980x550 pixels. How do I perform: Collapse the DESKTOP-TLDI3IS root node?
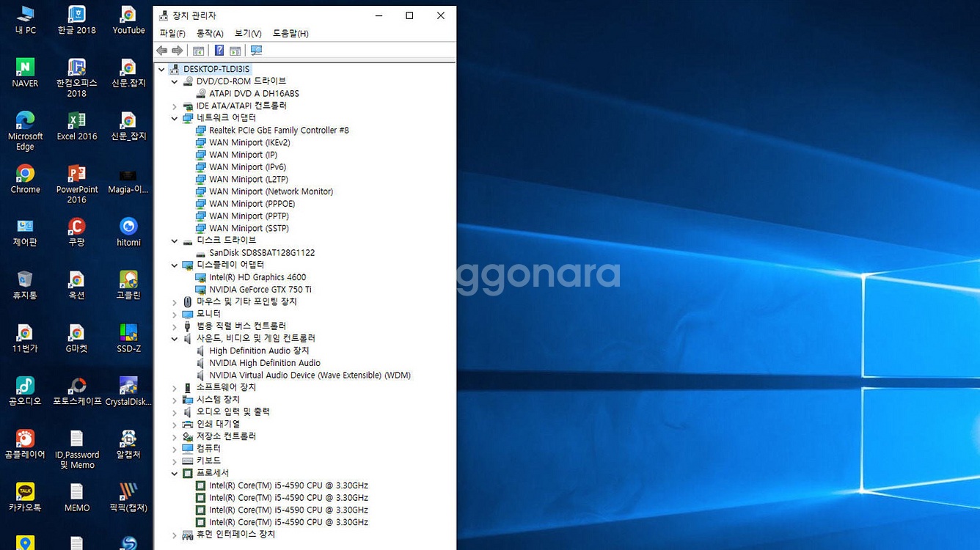point(161,69)
